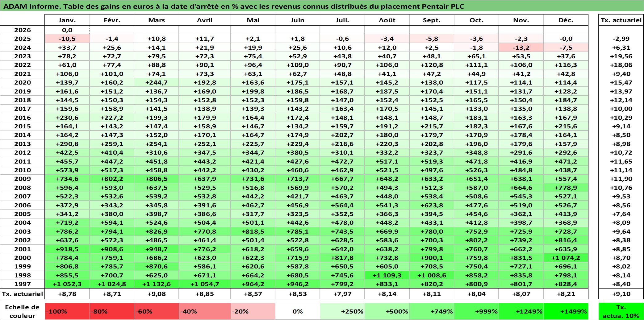The image size is (644, 320).
Task: Click value +806,5 in Mars 2009
Action: [x=157, y=179]
